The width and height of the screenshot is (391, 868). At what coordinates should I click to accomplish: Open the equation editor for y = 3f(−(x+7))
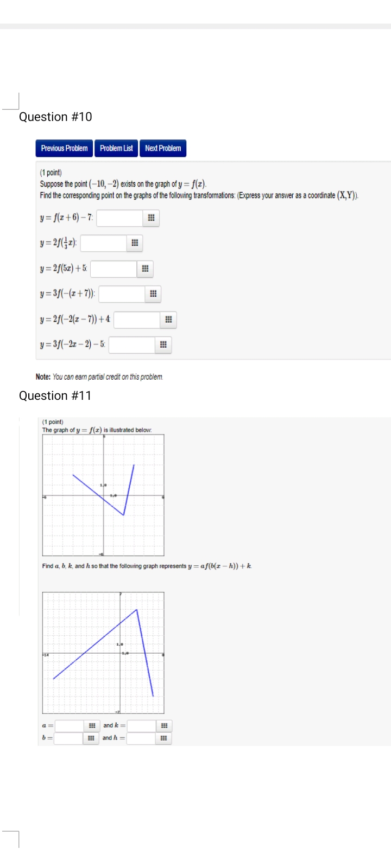click(152, 294)
